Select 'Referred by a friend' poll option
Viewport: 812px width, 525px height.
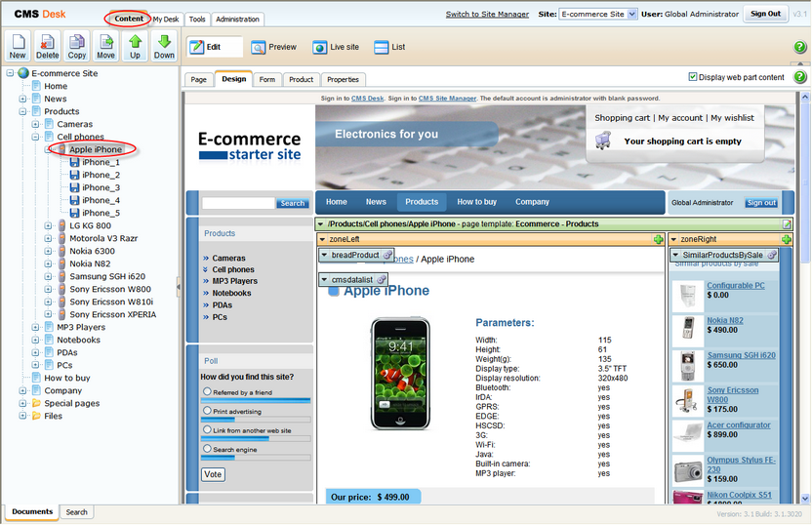207,391
